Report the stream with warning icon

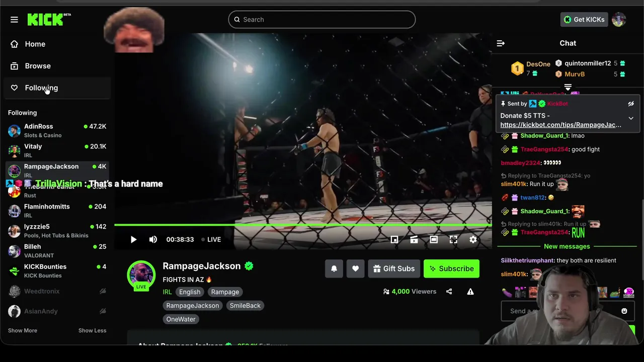pyautogui.click(x=470, y=292)
